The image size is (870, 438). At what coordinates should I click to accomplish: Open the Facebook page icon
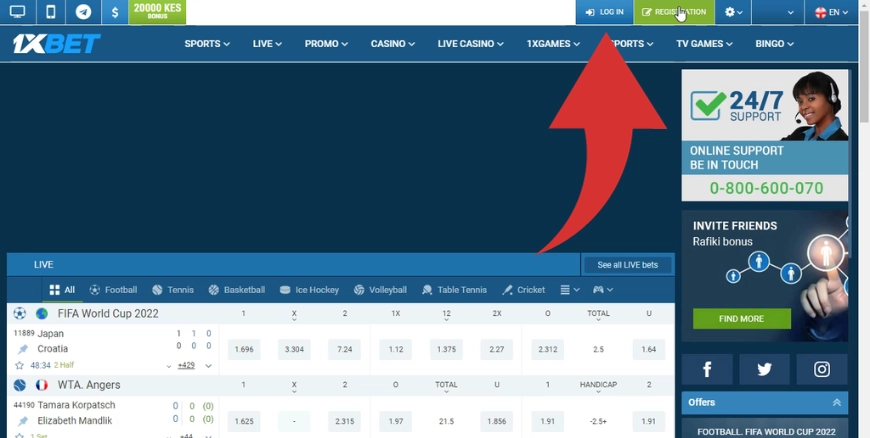(x=707, y=369)
